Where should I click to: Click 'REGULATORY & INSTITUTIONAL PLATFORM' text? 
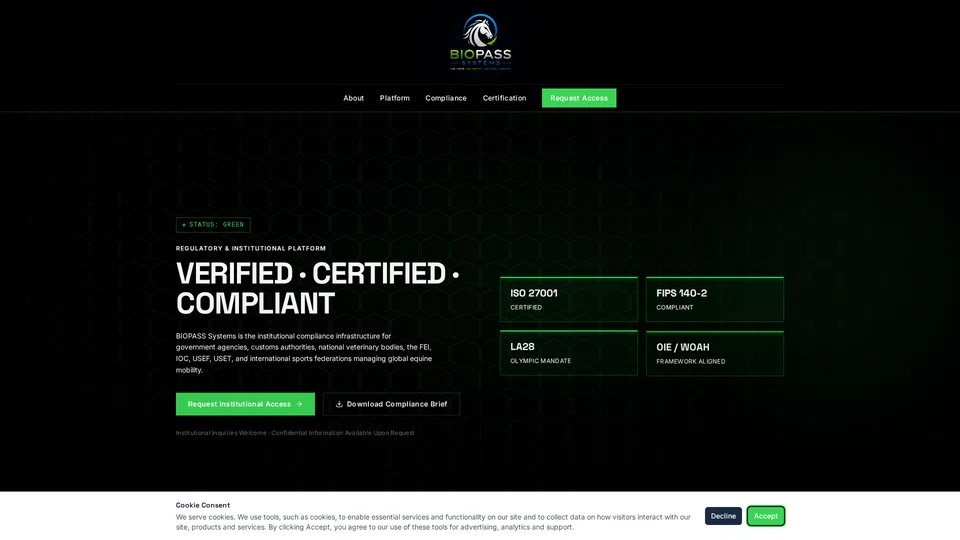pyautogui.click(x=251, y=249)
